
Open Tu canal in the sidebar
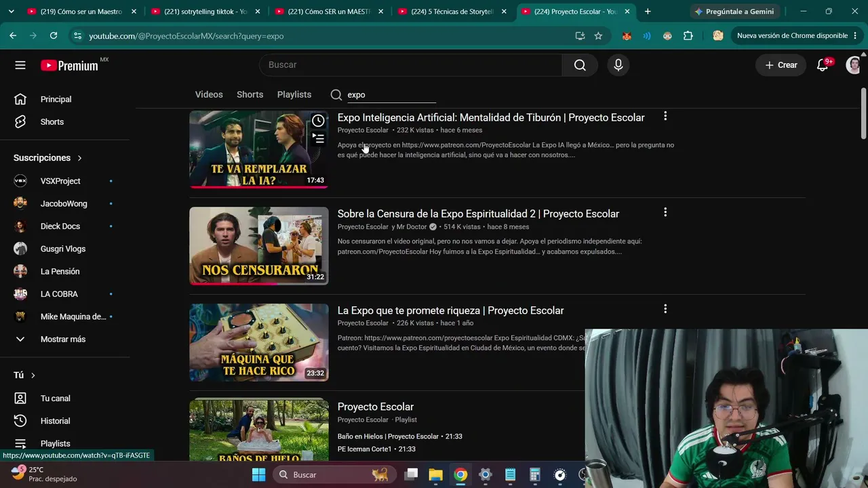click(55, 399)
